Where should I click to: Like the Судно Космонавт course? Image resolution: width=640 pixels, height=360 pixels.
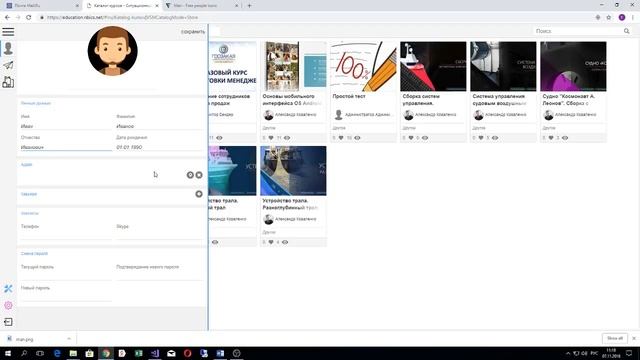click(551, 138)
